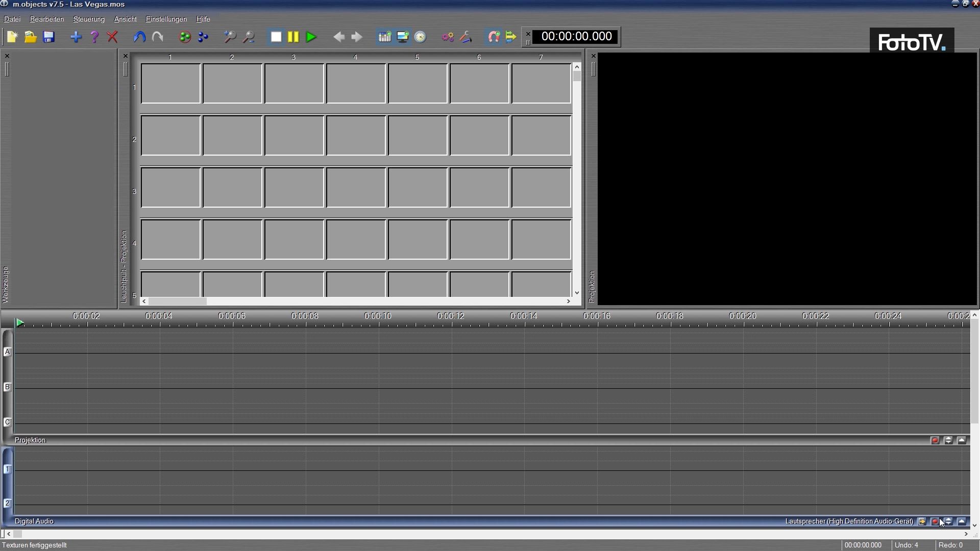
Task: Open the Hilfe menu
Action: pos(203,19)
